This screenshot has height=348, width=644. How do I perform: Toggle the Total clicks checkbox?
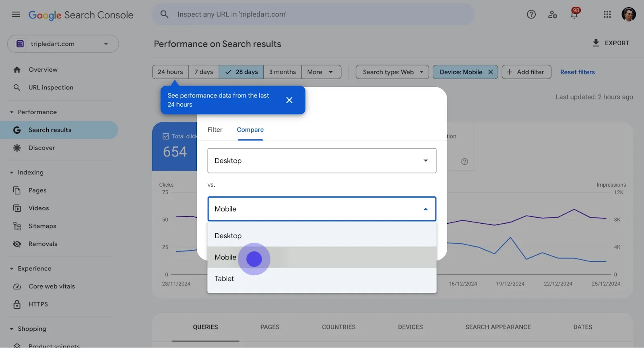click(x=166, y=136)
